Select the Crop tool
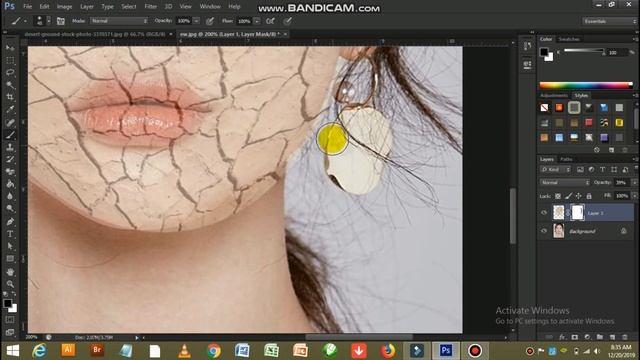 coord(10,97)
